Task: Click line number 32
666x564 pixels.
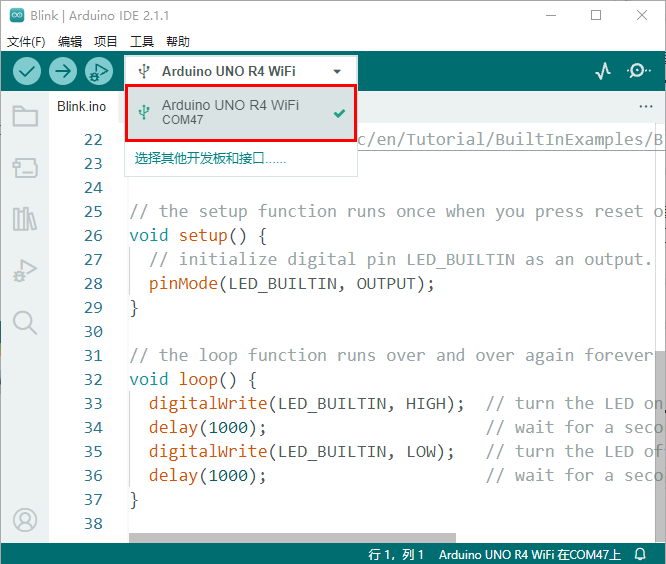Action: click(93, 379)
